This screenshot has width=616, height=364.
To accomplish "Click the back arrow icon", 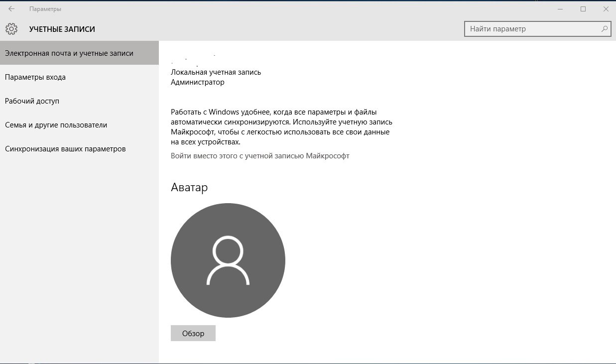I will click(11, 9).
